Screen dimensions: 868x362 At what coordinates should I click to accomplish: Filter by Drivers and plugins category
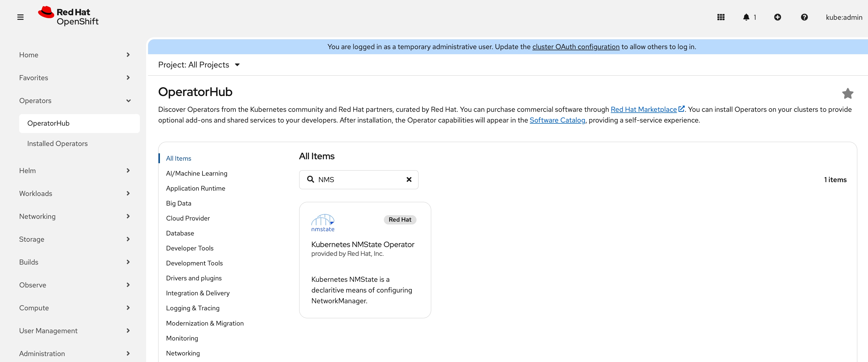(194, 278)
